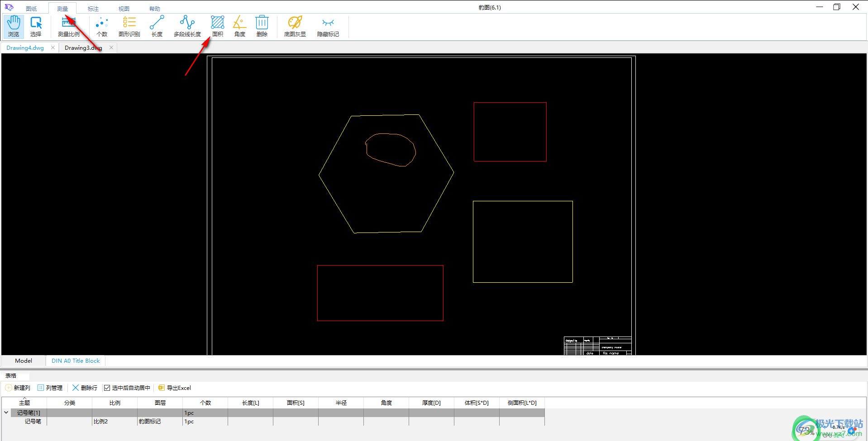Click the 比例 column header

115,403
